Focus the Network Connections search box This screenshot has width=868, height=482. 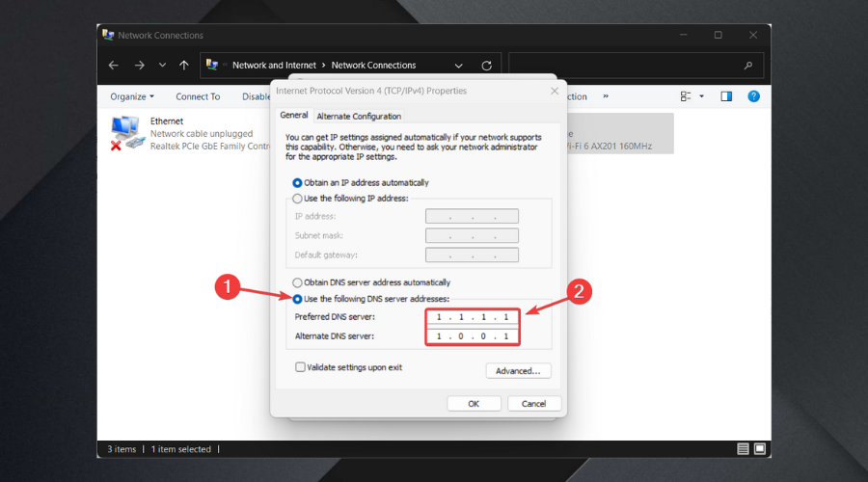click(637, 66)
